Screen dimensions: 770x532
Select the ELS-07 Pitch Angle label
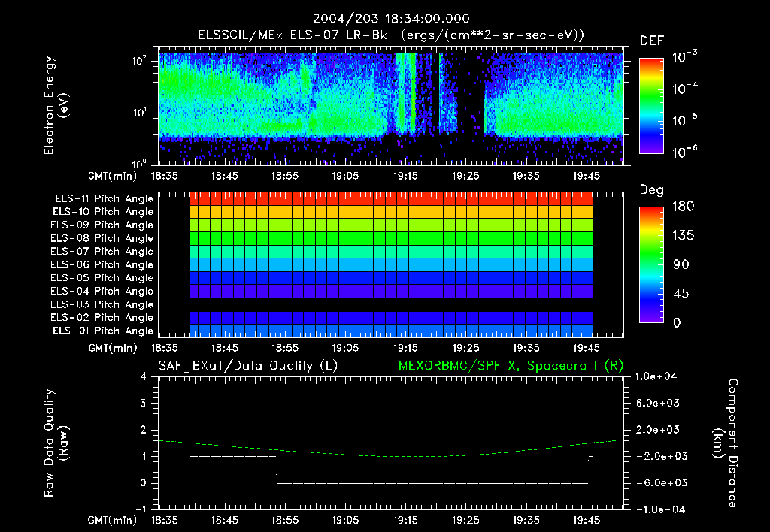pyautogui.click(x=102, y=251)
